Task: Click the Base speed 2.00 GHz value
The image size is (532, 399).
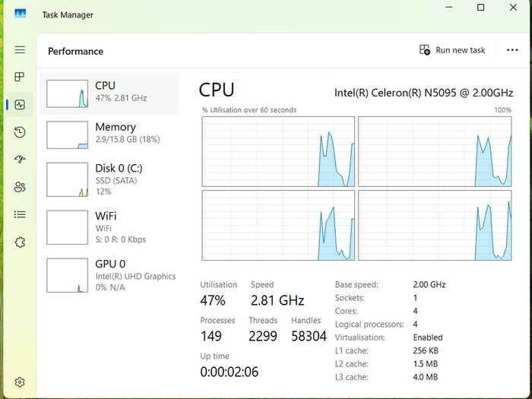Action: 429,285
